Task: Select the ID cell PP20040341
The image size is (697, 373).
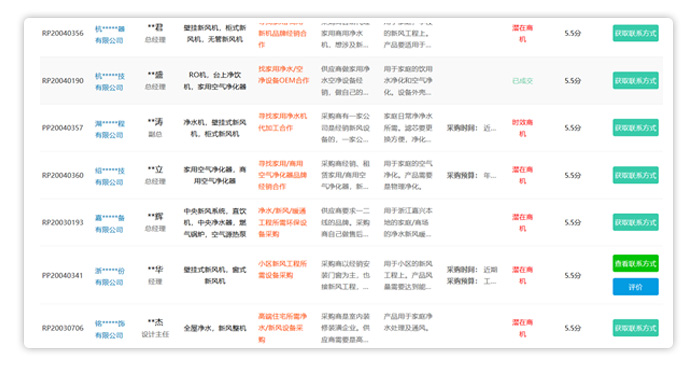Action: [63, 275]
